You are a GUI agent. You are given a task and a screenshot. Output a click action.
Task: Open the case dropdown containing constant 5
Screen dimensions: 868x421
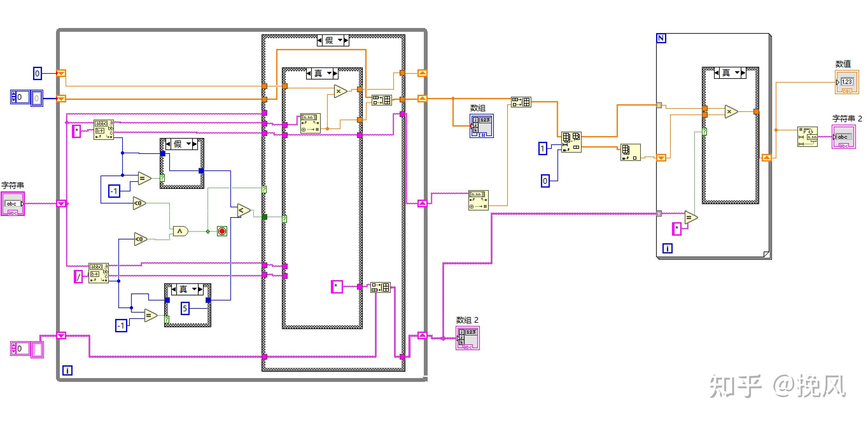click(x=194, y=289)
